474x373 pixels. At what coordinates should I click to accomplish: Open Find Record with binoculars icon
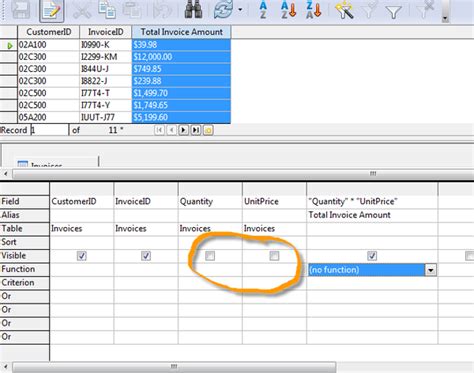click(x=194, y=9)
